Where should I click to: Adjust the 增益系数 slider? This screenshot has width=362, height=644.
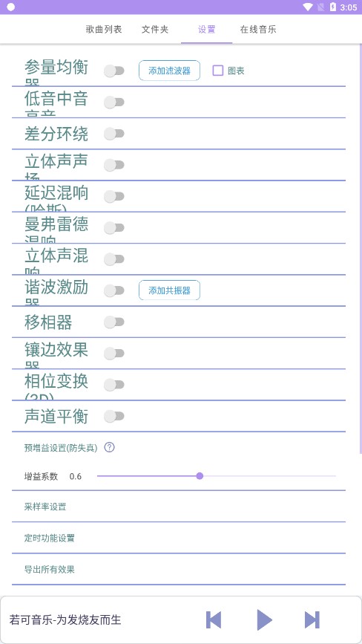pos(217,476)
